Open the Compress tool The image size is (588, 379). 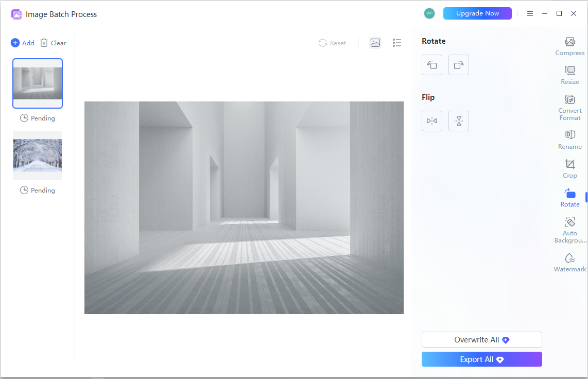point(569,46)
